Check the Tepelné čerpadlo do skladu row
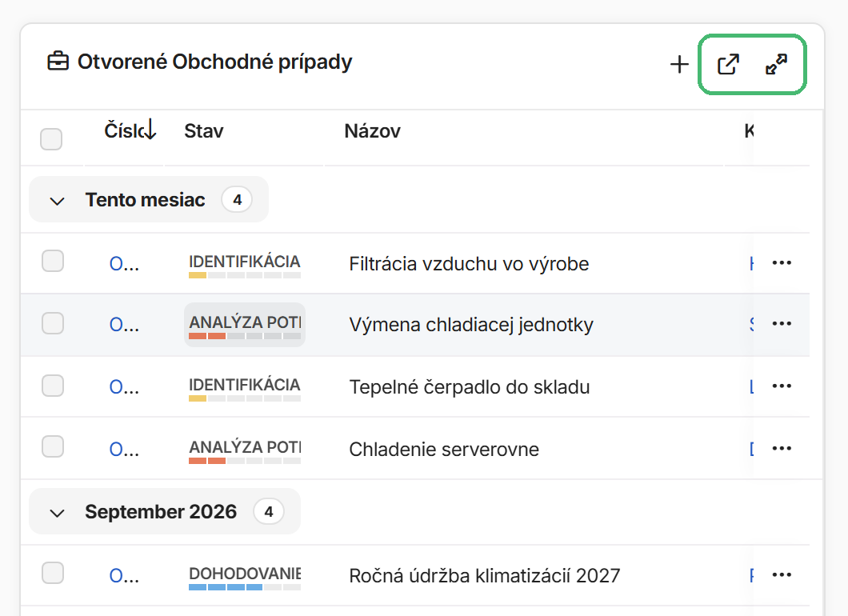The height and width of the screenshot is (616, 848). [x=53, y=386]
